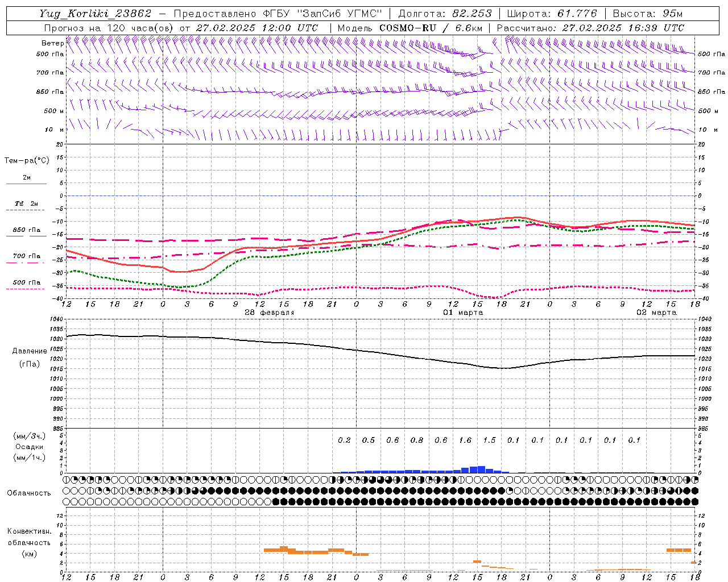The height and width of the screenshot is (582, 728).
Task: Click the Ветер wind panel label
Action: (x=53, y=43)
